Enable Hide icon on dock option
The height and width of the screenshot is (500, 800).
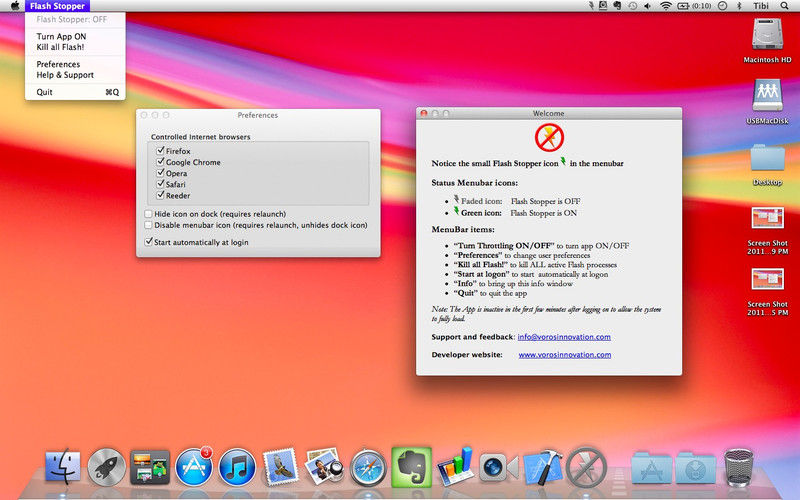click(148, 214)
